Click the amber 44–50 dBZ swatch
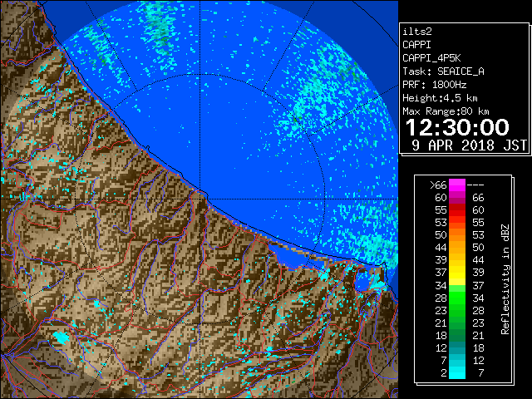This screenshot has width=532, height=399. 457,248
